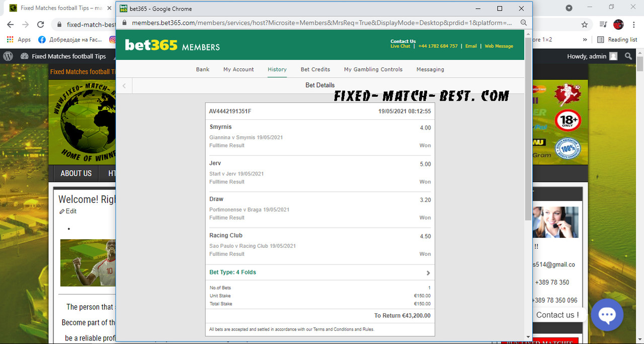
Task: Click the bet365 Members logo
Action: [172, 45]
